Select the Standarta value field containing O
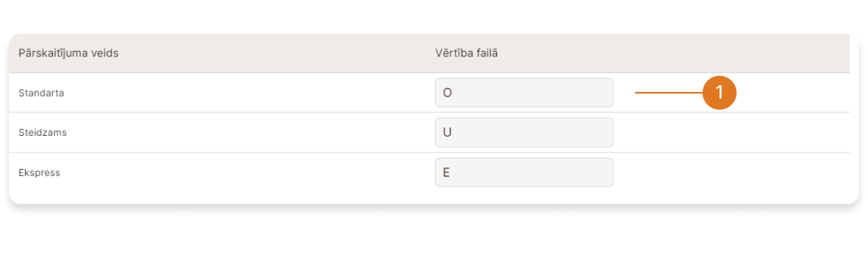The width and height of the screenshot is (868, 273). pos(524,92)
